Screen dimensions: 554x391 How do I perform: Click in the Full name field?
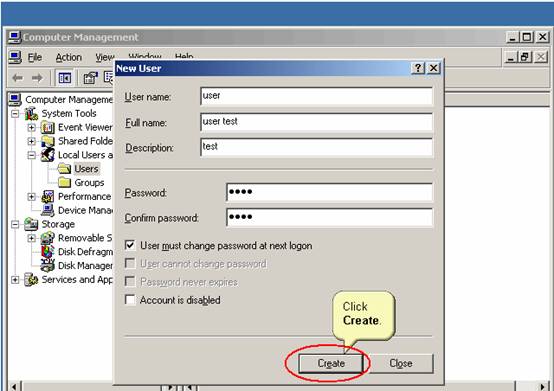coord(316,122)
